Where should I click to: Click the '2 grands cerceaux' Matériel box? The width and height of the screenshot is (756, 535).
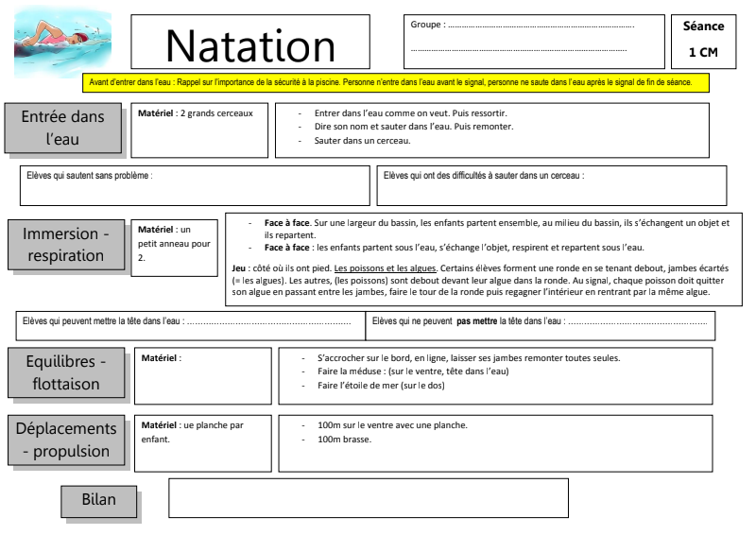click(200, 129)
